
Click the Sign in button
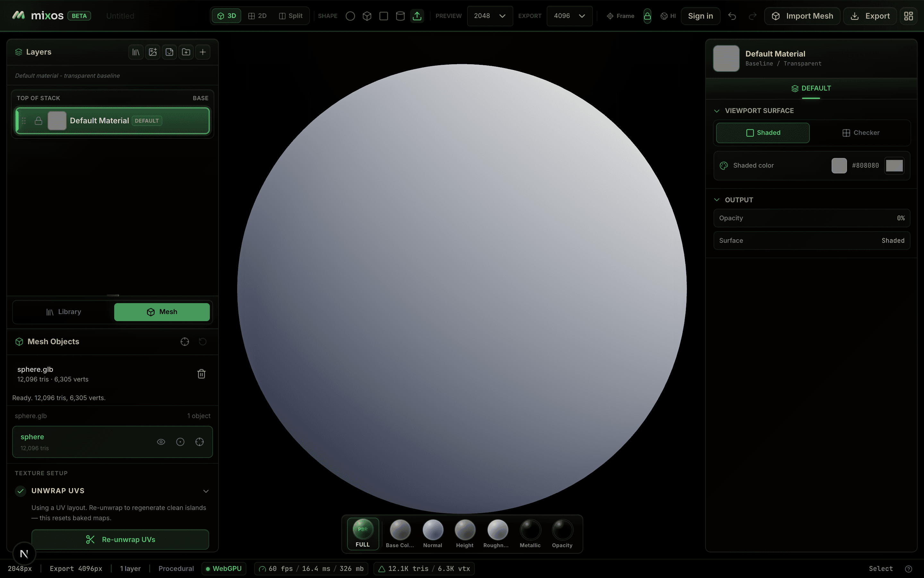click(x=700, y=16)
